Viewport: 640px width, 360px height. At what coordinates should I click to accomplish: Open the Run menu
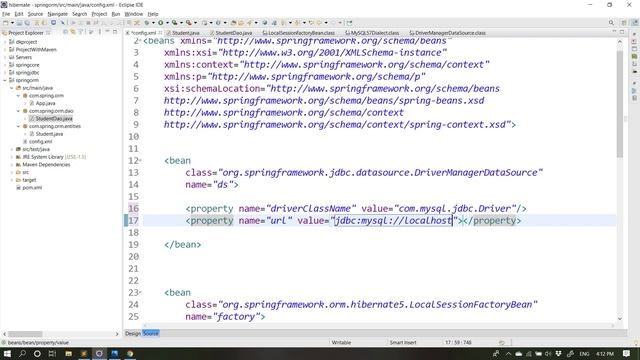tap(116, 14)
